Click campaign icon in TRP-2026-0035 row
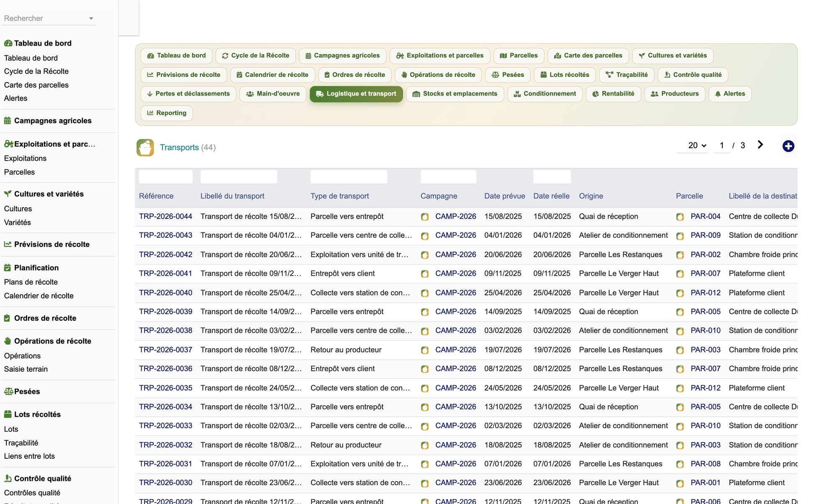The image size is (815, 504). click(425, 388)
